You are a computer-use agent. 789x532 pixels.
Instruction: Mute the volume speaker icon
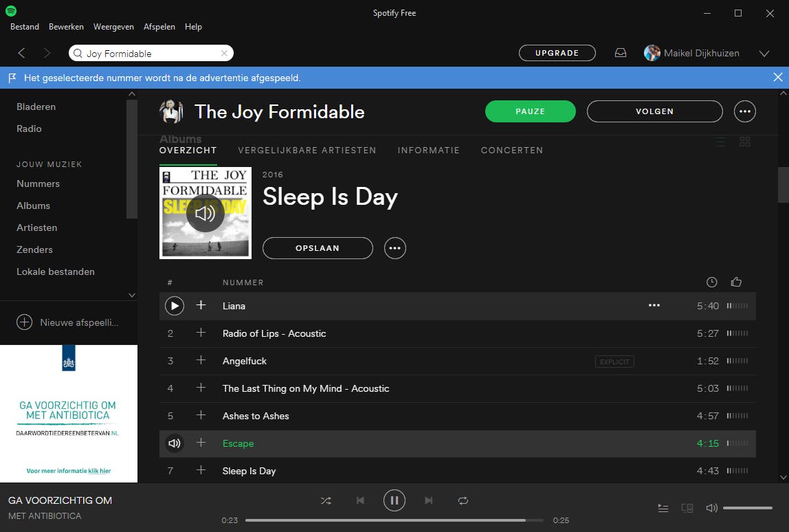[711, 509]
